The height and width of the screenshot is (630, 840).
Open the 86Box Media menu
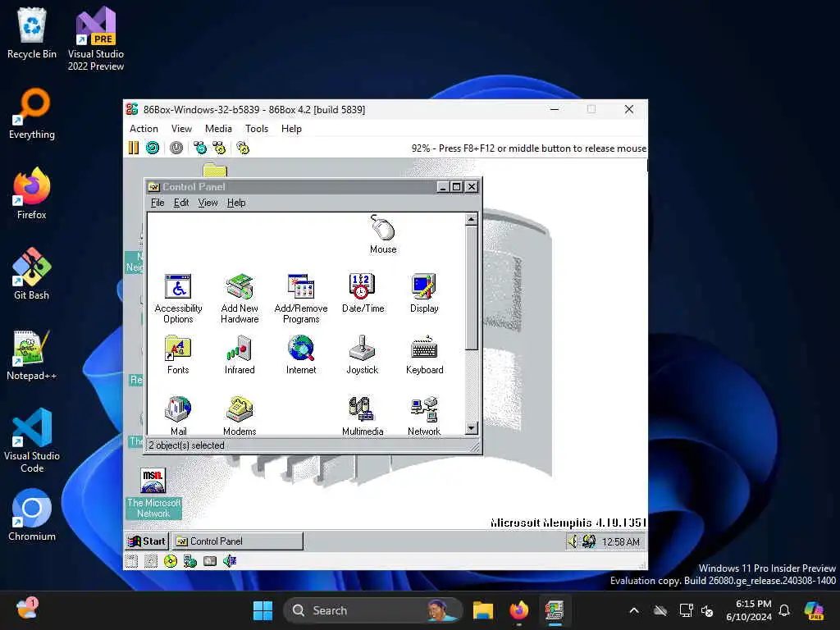pyautogui.click(x=218, y=129)
